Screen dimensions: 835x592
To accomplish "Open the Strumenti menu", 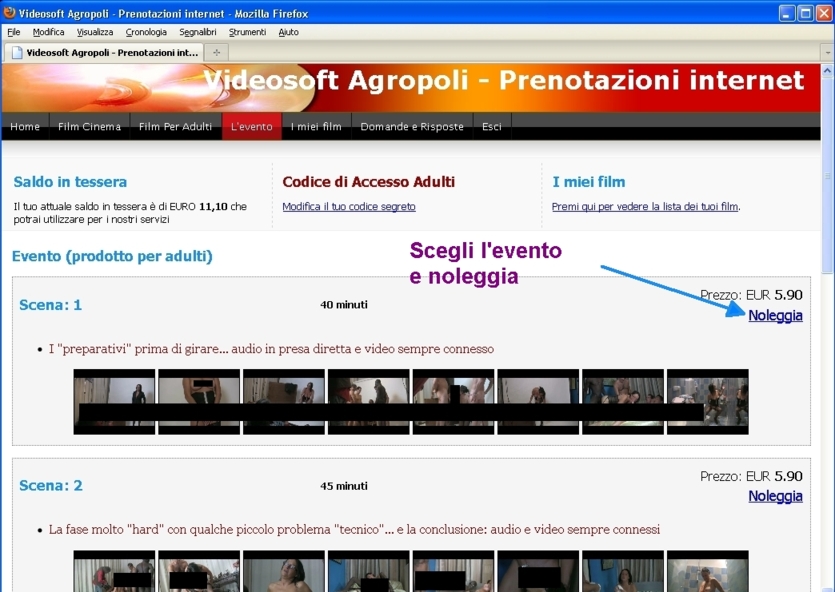I will click(x=247, y=32).
